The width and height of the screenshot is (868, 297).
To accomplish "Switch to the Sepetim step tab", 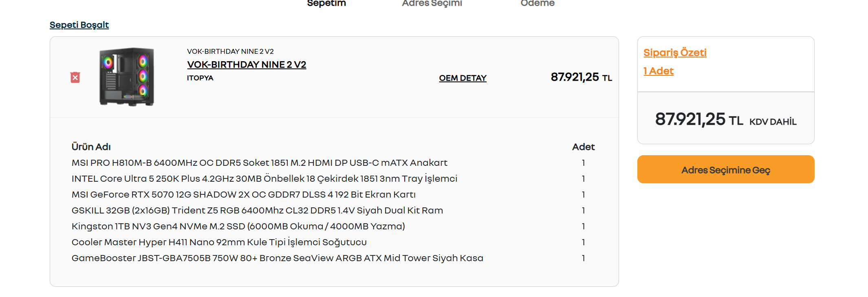I will [326, 3].
